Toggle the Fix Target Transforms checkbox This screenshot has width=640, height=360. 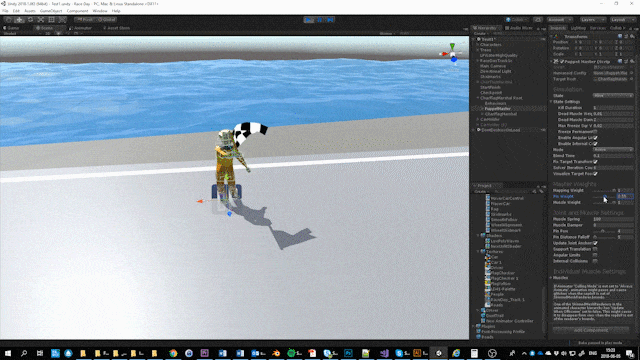click(x=595, y=162)
